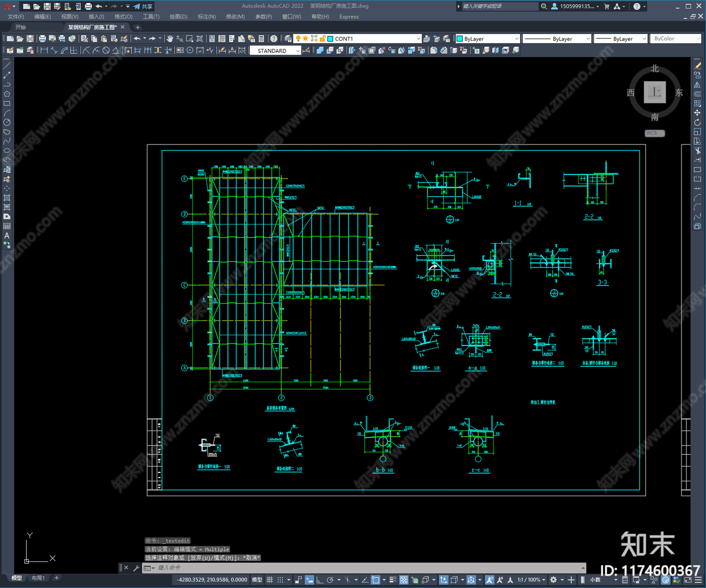706x588 pixels.
Task: Select the Line tool in the draw toolbar
Action: (7, 66)
